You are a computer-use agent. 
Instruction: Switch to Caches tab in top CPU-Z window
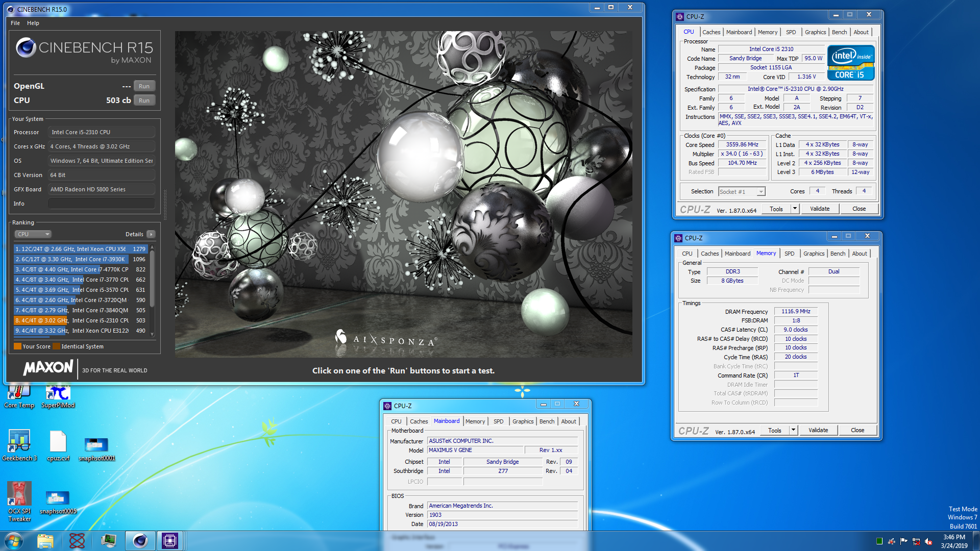point(711,32)
